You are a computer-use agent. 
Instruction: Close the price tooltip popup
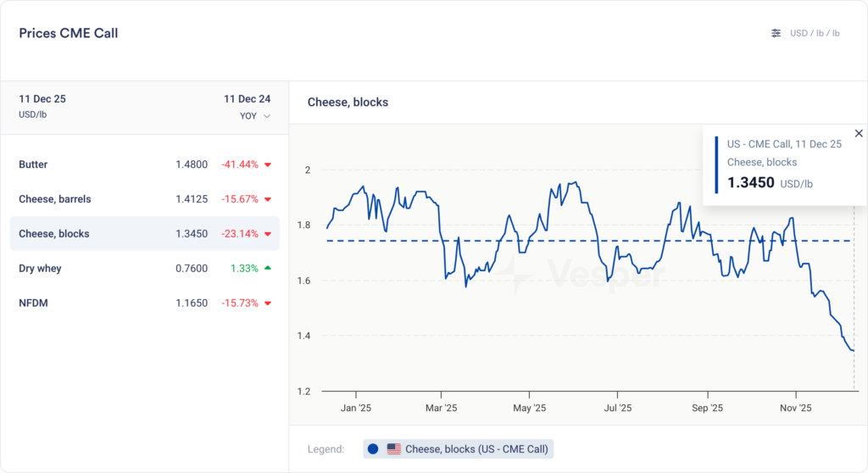(859, 133)
